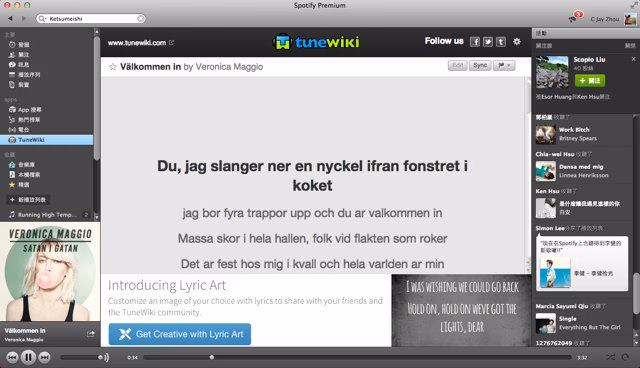
Task: Click lyric line 'Massa skor i hela hallen'
Action: 312,238
